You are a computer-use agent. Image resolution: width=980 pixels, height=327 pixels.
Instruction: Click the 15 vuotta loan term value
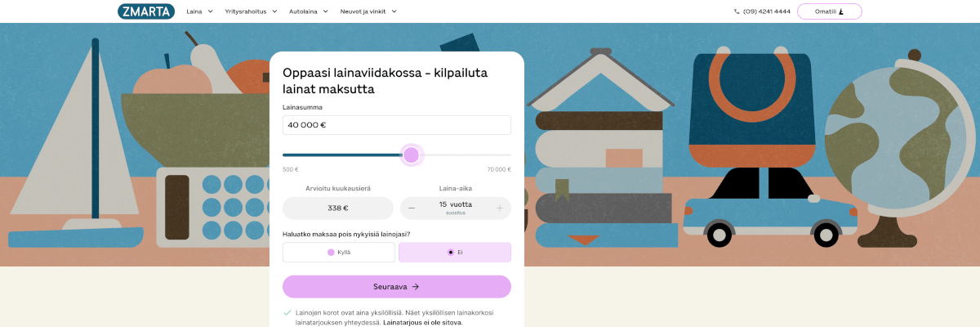(455, 204)
